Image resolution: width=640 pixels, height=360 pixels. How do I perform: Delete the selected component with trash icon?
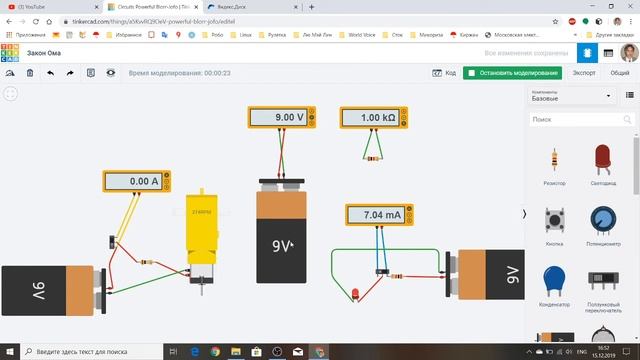click(30, 73)
